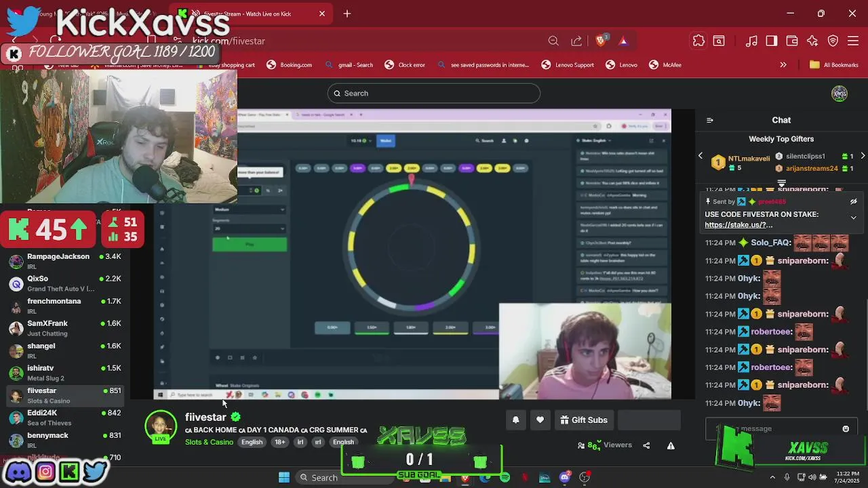Click the fiivestar channel name

click(x=205, y=417)
